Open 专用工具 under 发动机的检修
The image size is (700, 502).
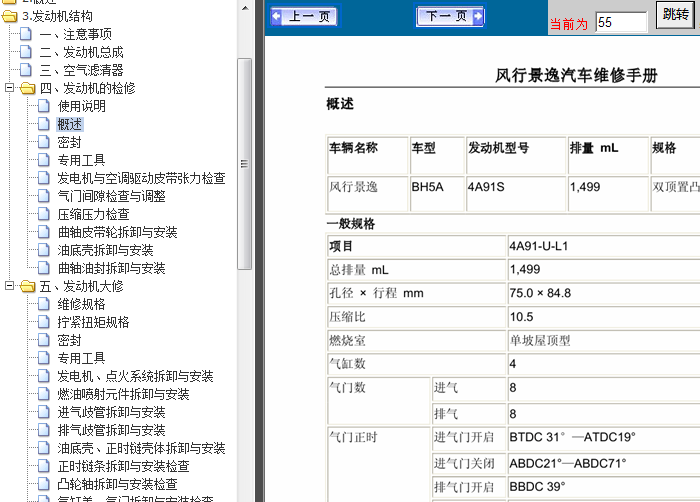pyautogui.click(x=81, y=160)
